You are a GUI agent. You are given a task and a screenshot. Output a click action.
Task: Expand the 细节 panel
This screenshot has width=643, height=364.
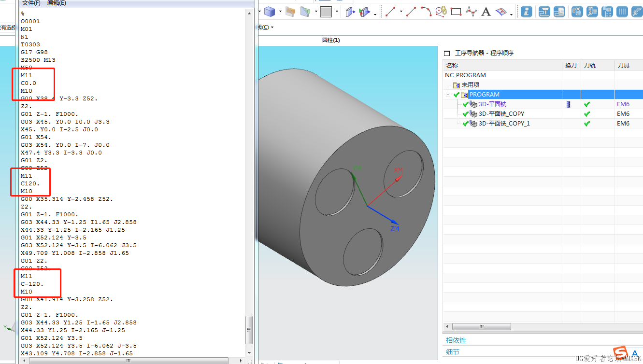pos(453,352)
